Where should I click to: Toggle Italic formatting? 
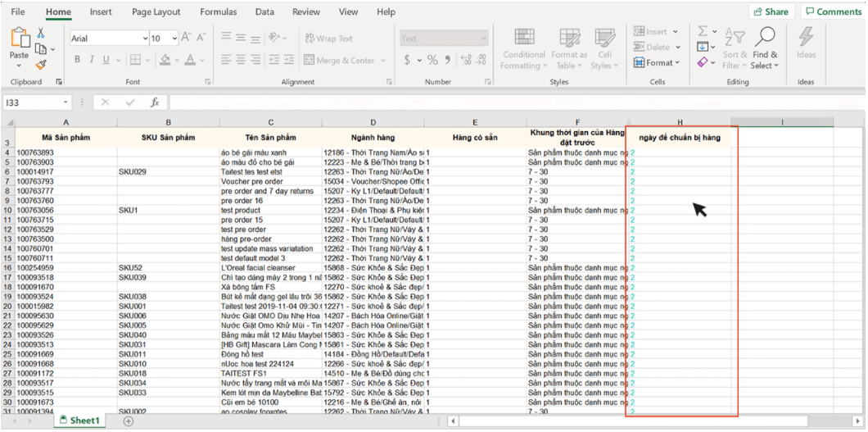(92, 60)
